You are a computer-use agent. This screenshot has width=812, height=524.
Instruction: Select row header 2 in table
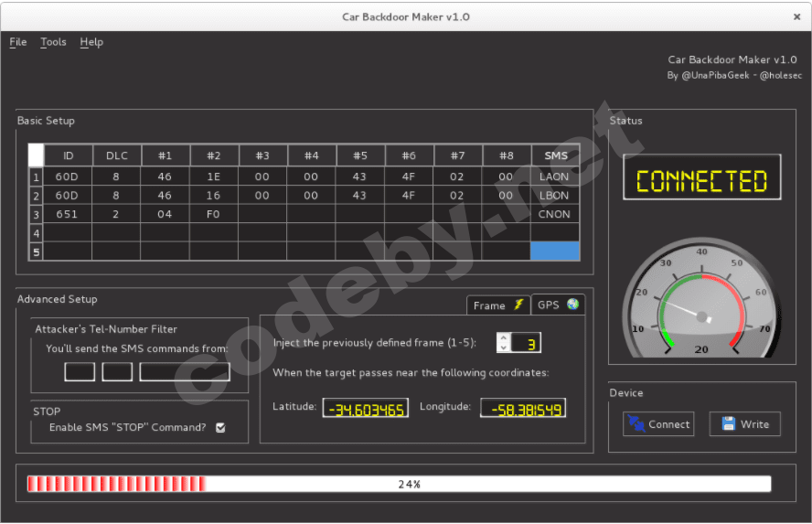click(x=36, y=196)
